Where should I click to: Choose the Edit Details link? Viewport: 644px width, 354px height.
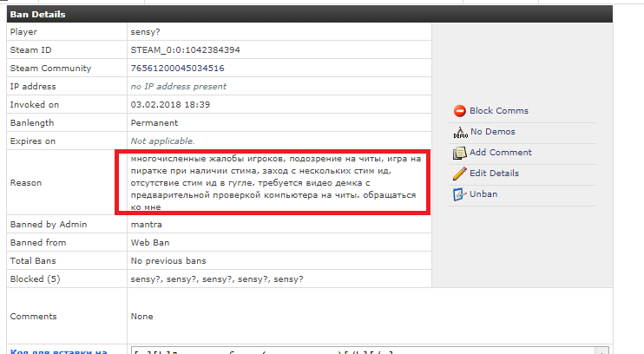click(x=494, y=174)
